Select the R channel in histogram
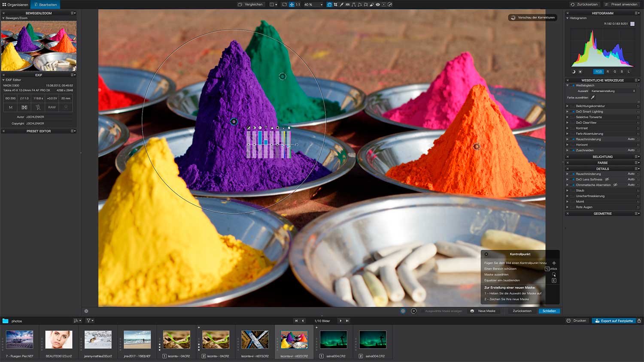 (608, 72)
